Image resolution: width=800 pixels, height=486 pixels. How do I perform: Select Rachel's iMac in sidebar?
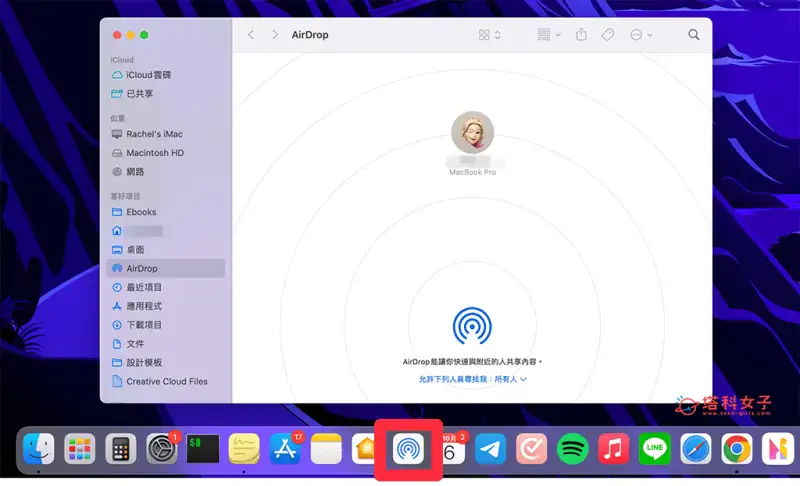pyautogui.click(x=166, y=134)
